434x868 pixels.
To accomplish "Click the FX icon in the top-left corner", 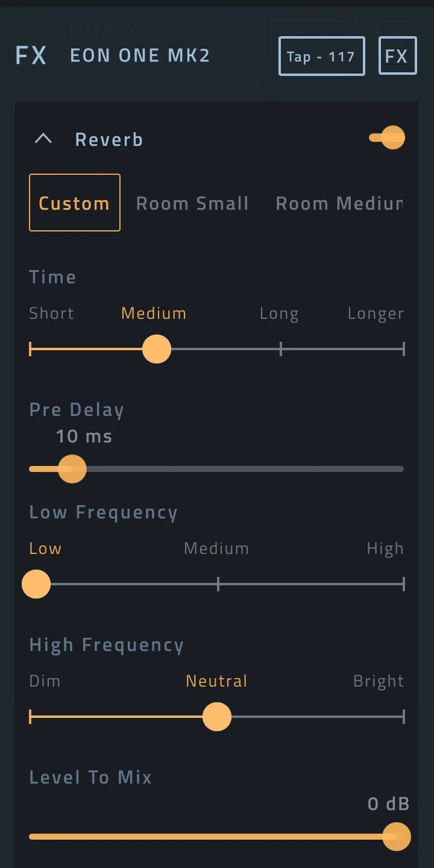I will coord(31,55).
